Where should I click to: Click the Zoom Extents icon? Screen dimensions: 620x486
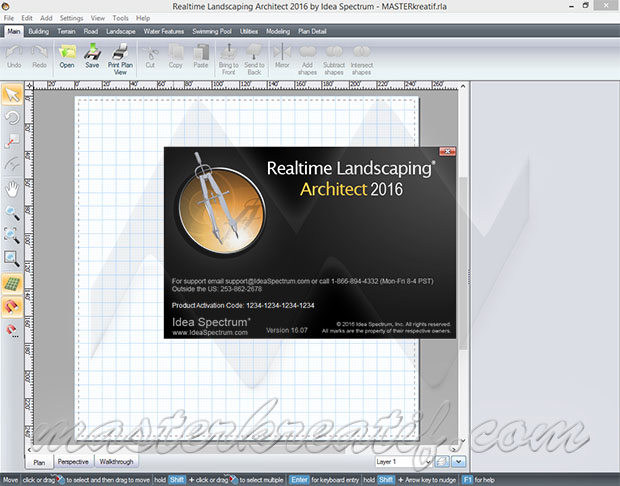coord(12,235)
